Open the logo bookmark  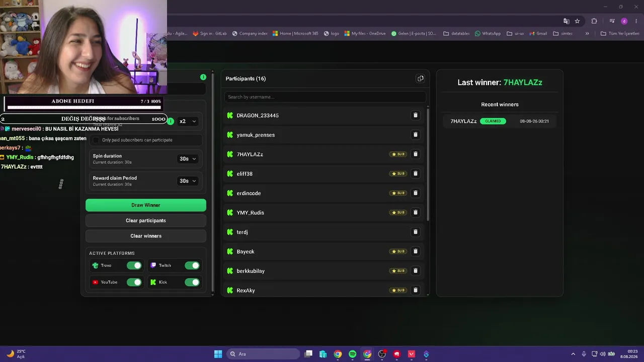pyautogui.click(x=331, y=34)
